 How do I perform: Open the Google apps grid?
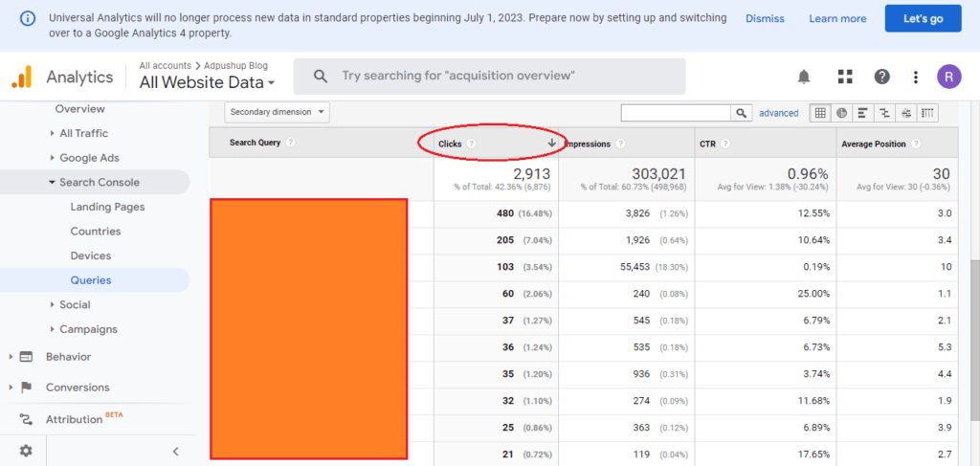click(844, 77)
